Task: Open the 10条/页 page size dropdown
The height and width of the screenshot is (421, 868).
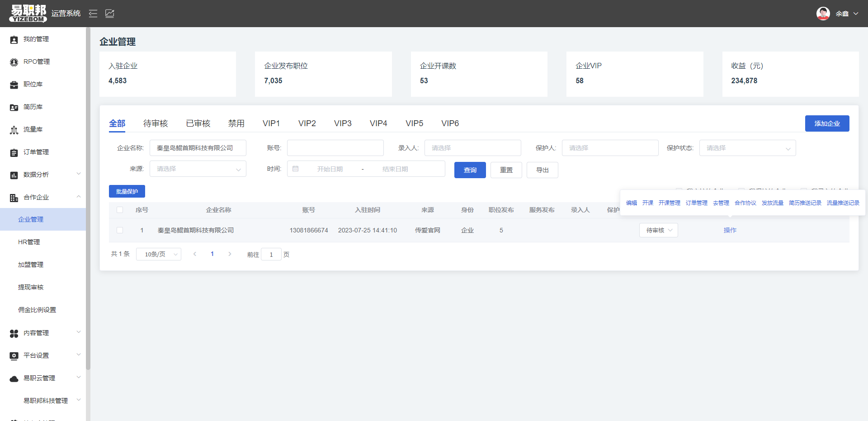Action: click(159, 254)
